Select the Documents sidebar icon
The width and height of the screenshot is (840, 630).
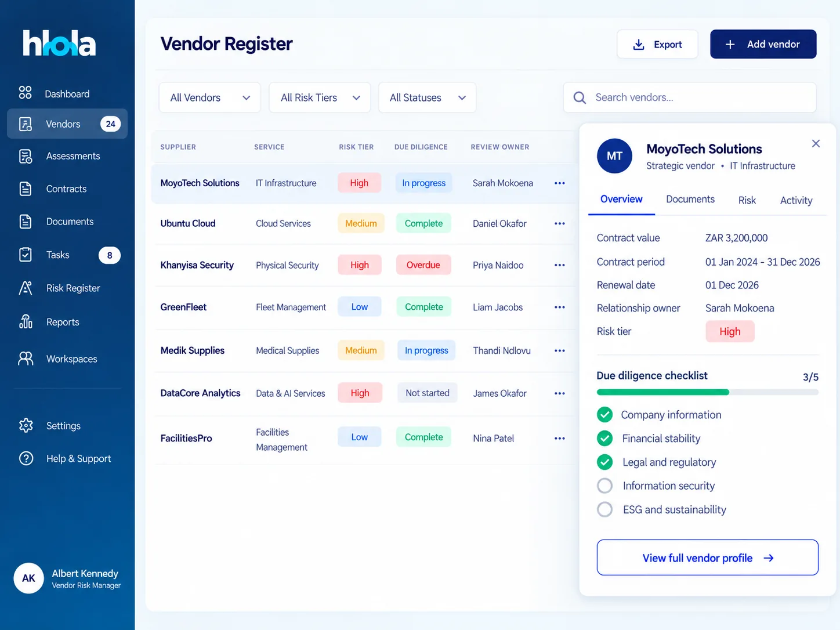(x=26, y=222)
